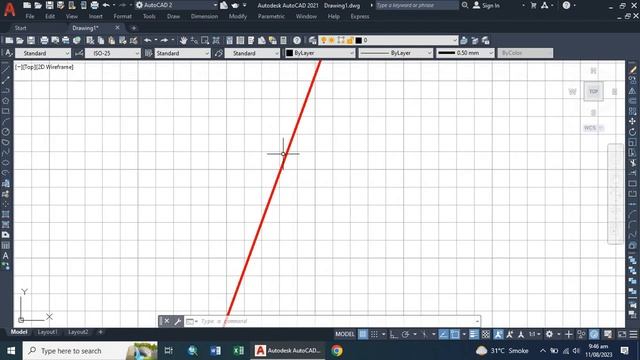
Task: Click customize wrench icon in command line
Action: 178,321
